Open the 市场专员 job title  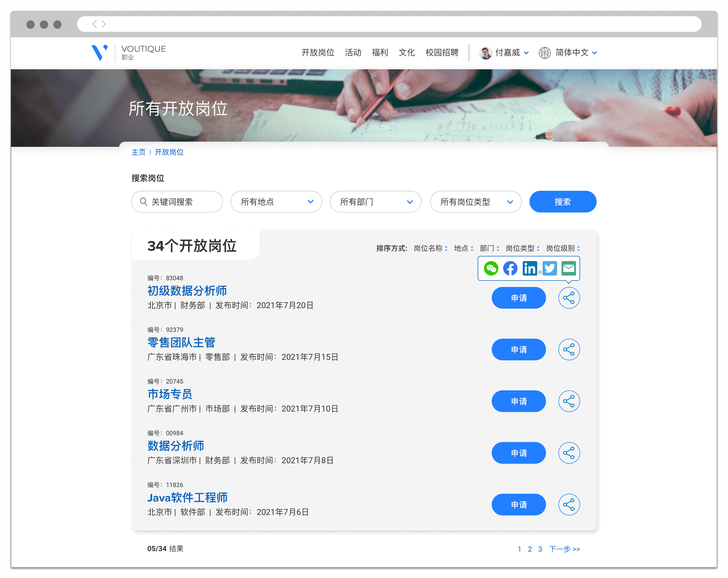[x=170, y=394]
